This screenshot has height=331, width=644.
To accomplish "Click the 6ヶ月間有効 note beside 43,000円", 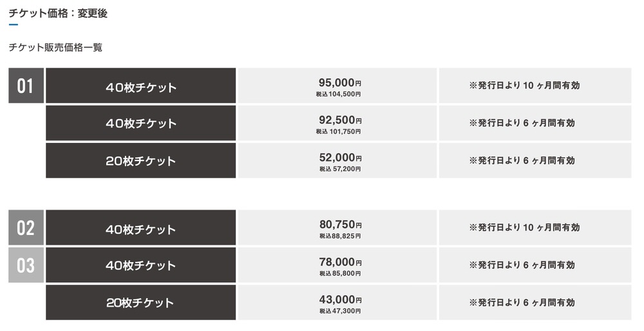I will coord(522,302).
